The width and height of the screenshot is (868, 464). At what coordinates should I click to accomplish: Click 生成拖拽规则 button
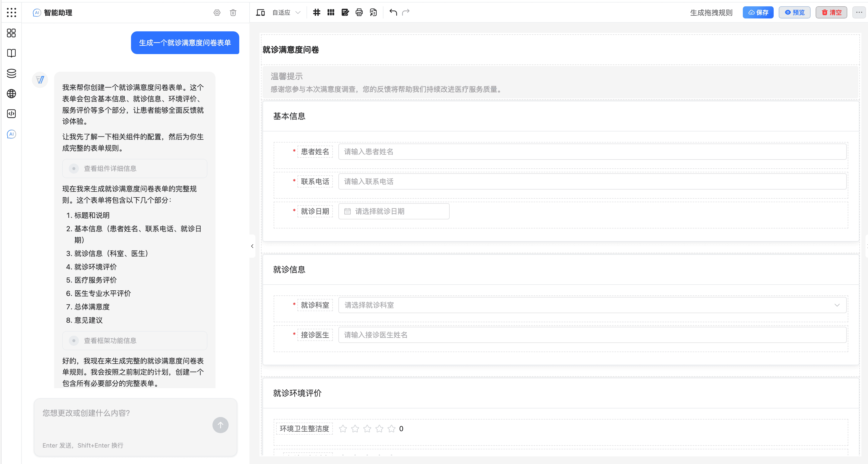pyautogui.click(x=711, y=12)
